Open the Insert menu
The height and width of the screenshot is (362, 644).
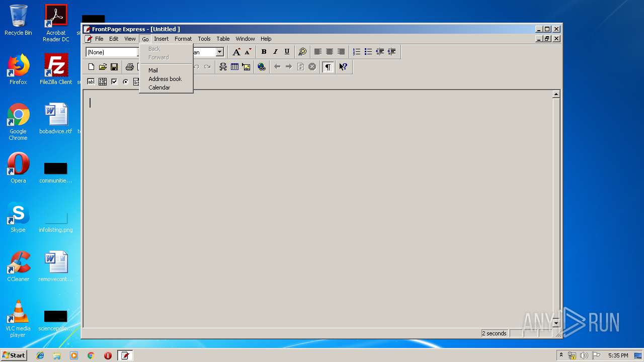pyautogui.click(x=162, y=39)
